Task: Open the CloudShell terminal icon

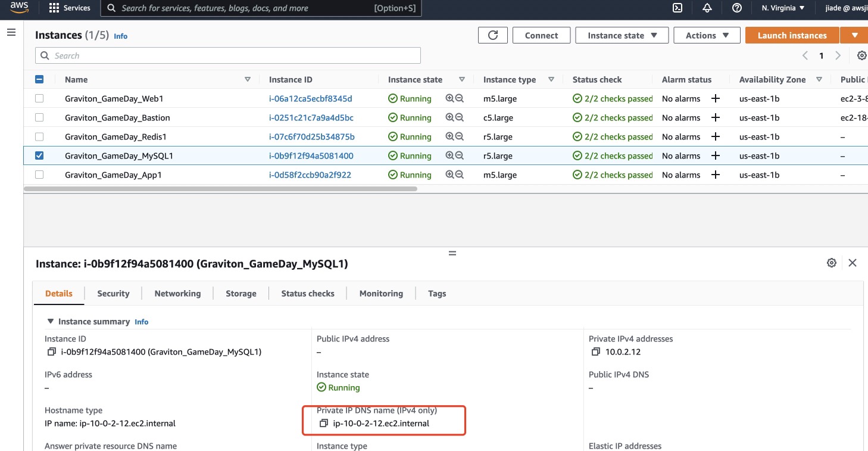Action: [677, 8]
